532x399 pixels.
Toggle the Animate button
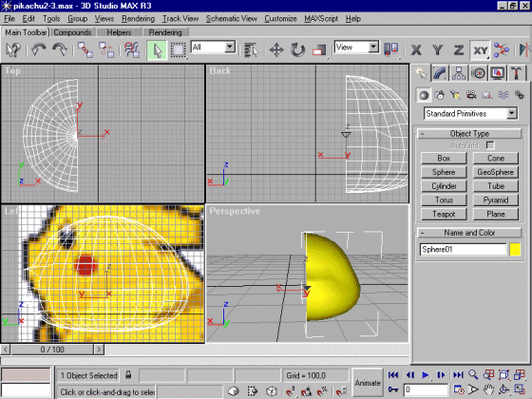click(368, 383)
